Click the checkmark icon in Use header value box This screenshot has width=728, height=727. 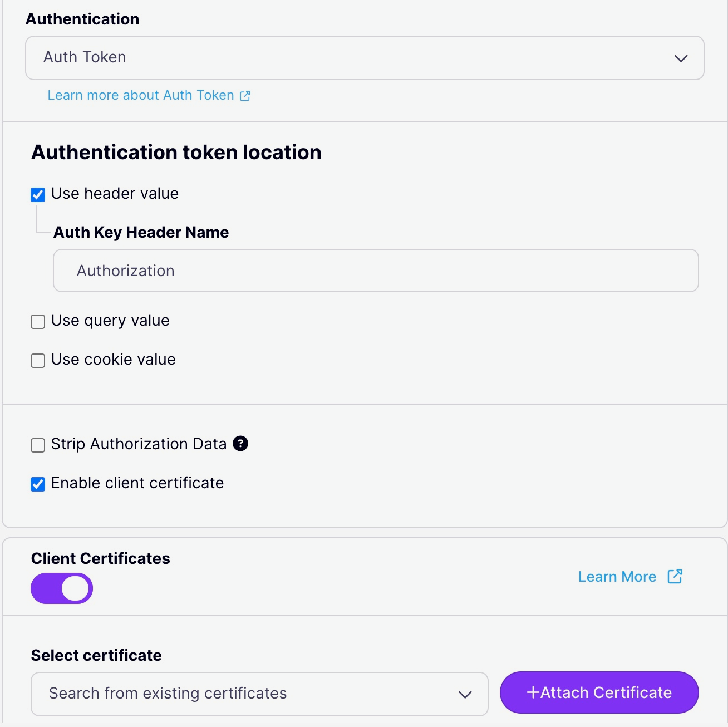tap(37, 195)
